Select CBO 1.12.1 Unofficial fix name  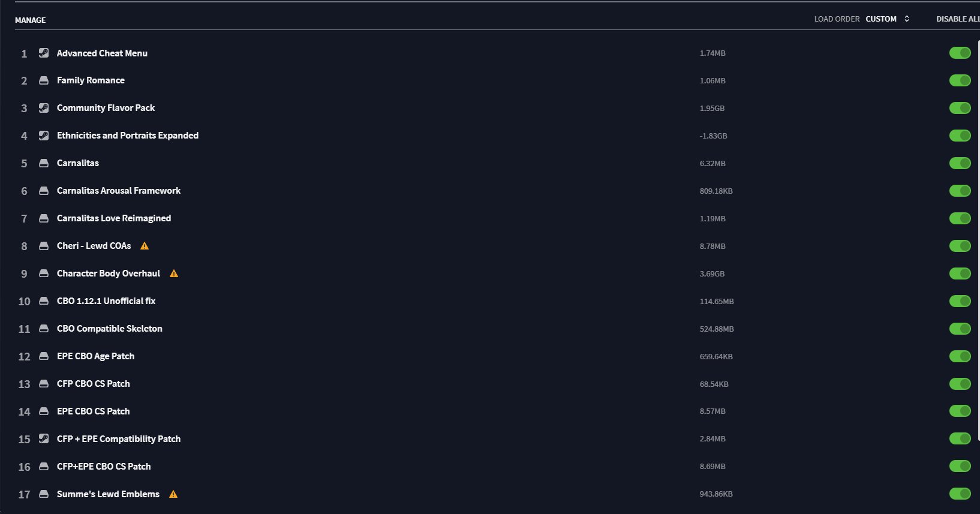click(106, 301)
